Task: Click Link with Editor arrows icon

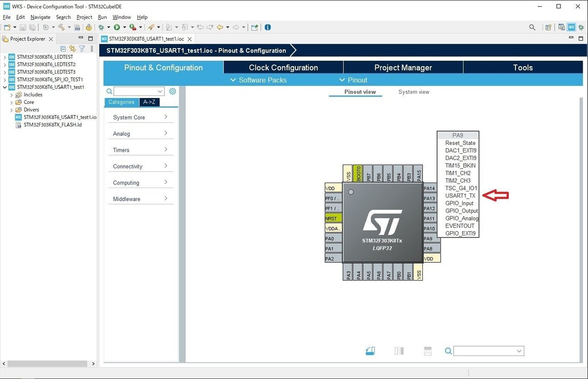Action: (73, 48)
